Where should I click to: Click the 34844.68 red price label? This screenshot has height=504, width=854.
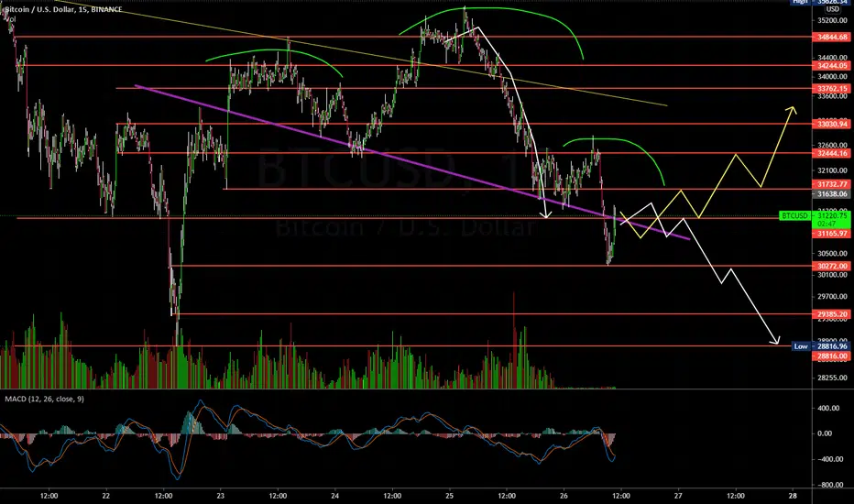[x=833, y=37]
